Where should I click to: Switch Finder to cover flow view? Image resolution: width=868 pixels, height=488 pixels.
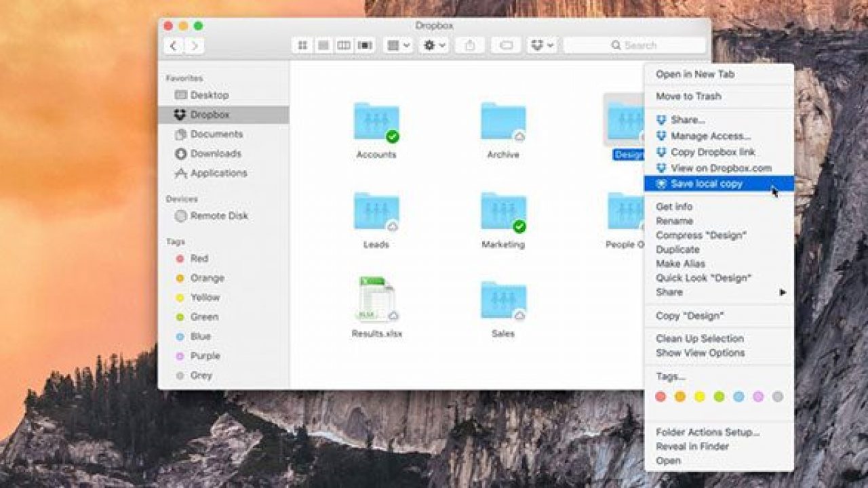[365, 45]
